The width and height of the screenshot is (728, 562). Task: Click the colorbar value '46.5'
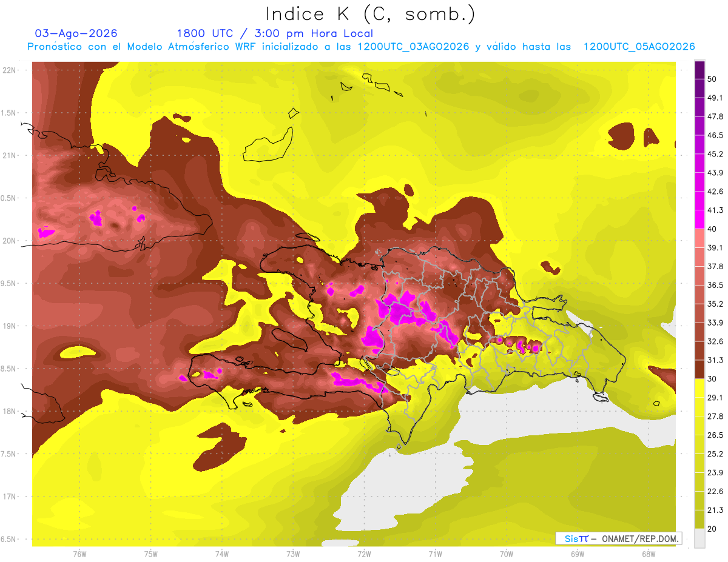coord(715,135)
